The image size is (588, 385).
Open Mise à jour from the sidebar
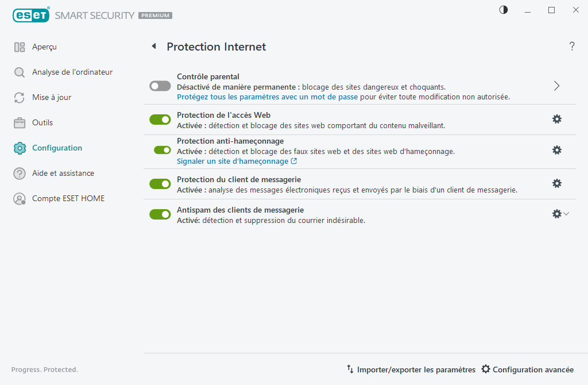(52, 97)
